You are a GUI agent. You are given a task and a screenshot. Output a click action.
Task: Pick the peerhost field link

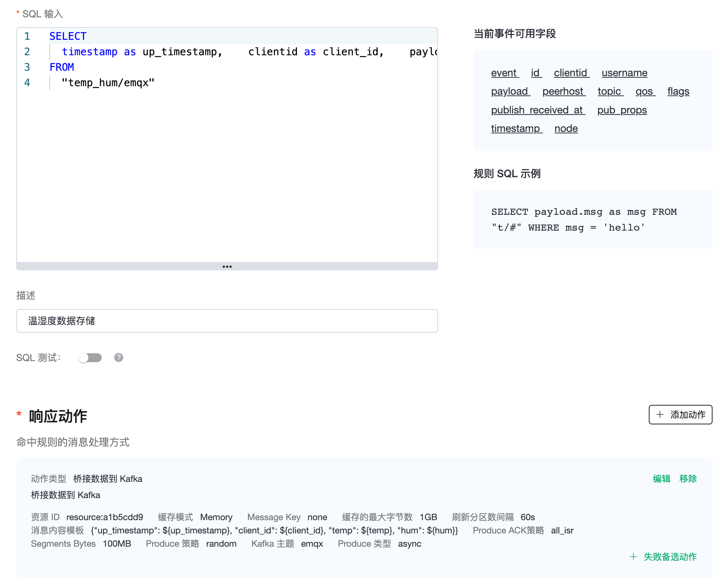pos(563,91)
